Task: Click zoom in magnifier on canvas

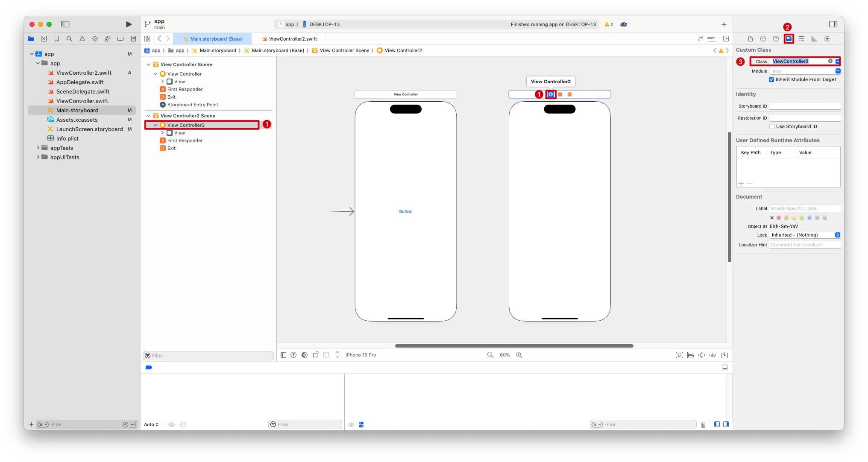Action: (x=519, y=355)
